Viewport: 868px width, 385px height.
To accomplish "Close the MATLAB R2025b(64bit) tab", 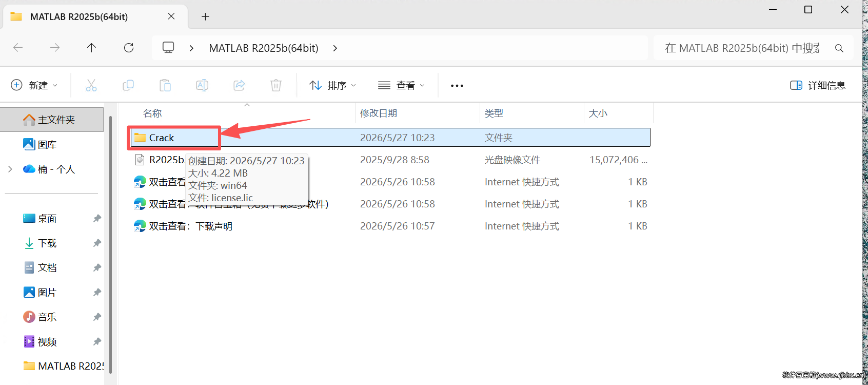I will pyautogui.click(x=171, y=16).
